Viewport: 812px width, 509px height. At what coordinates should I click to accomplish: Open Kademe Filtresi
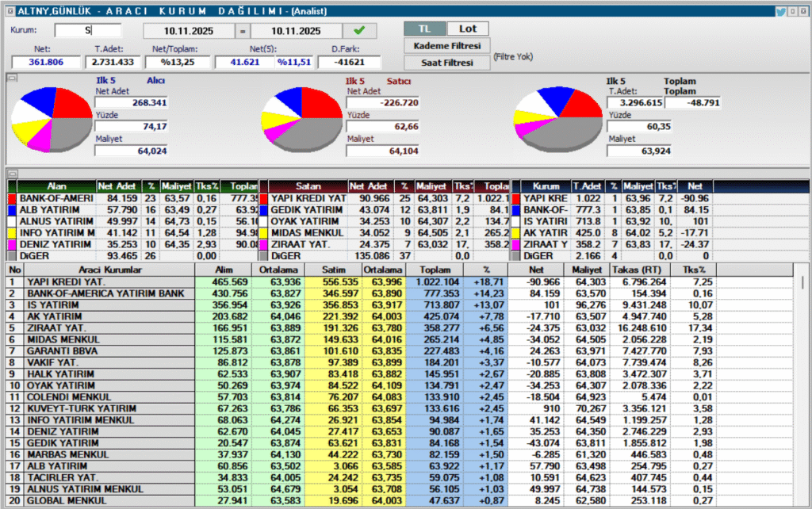click(447, 45)
